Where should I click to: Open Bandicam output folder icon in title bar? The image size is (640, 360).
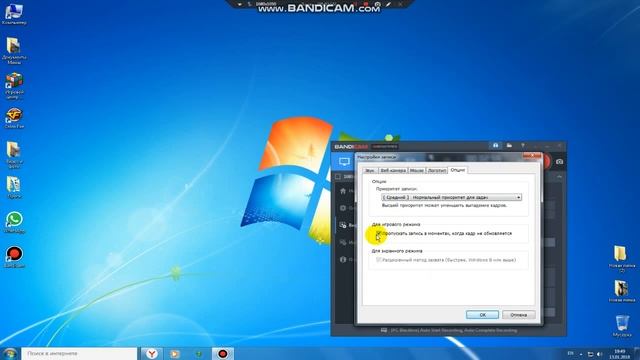[509, 145]
